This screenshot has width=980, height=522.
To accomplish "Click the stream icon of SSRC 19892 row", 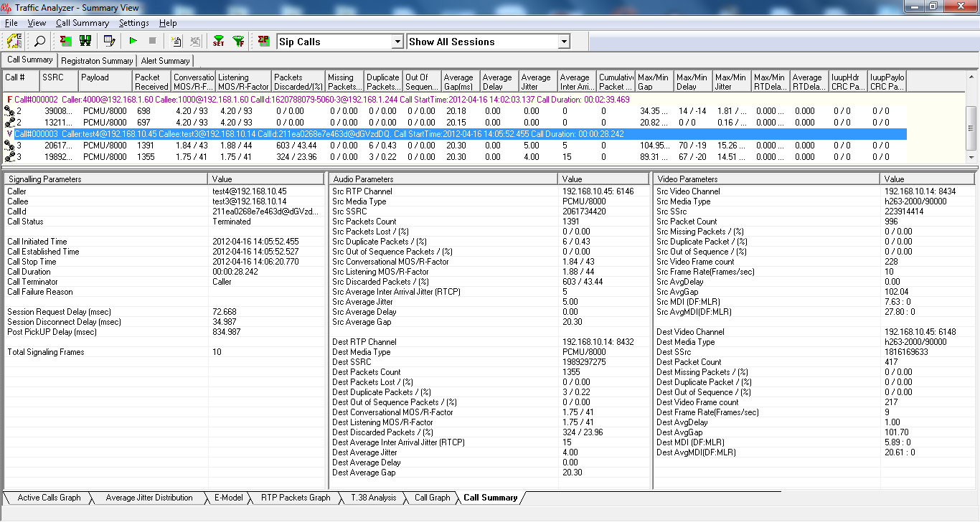I will pyautogui.click(x=9, y=156).
